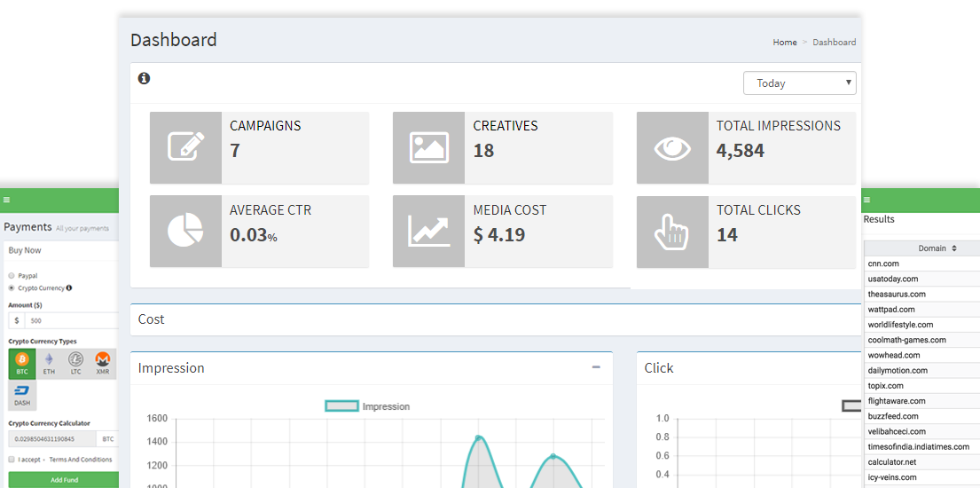
Task: Select theasaurus.com row in Results
Action: click(921, 294)
